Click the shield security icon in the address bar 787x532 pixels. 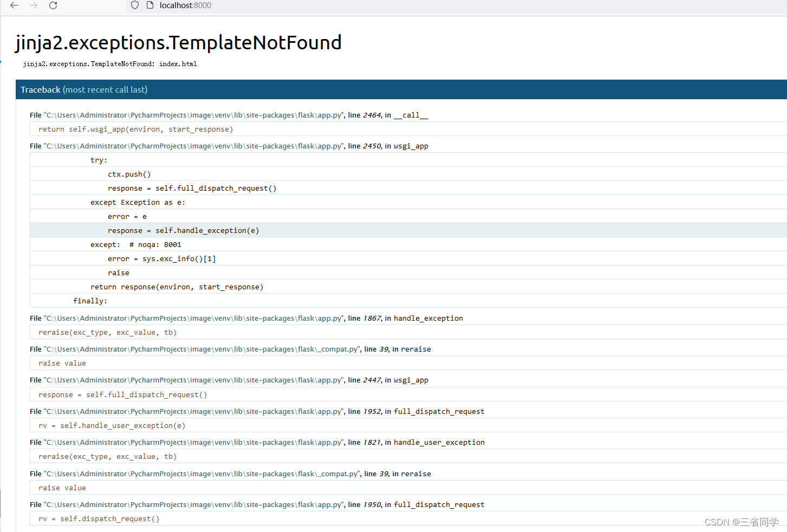(135, 5)
